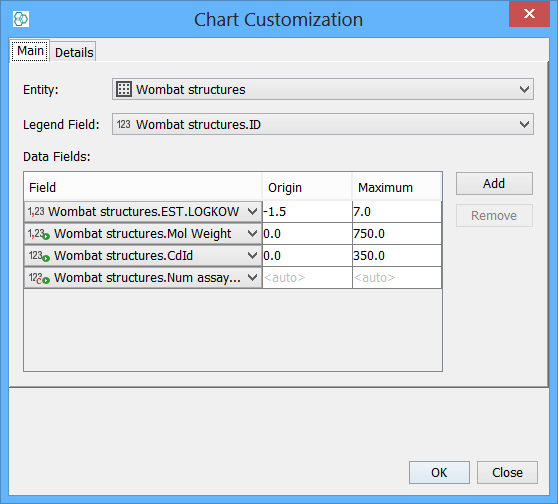Expand the Legend Field combo box

click(524, 124)
